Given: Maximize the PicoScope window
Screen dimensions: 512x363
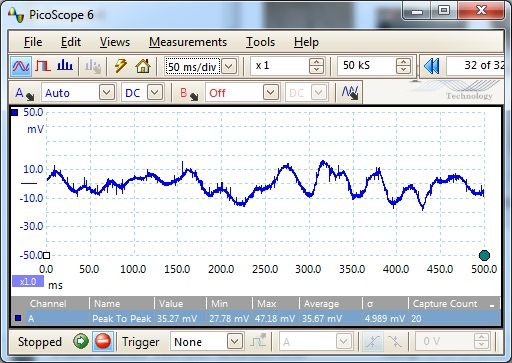Looking at the screenshot, I should 444,11.
